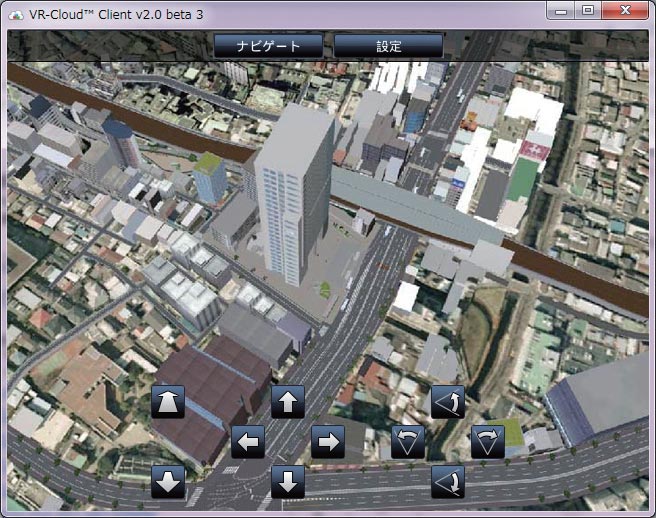Click the move backward wide arrow icon

point(168,482)
